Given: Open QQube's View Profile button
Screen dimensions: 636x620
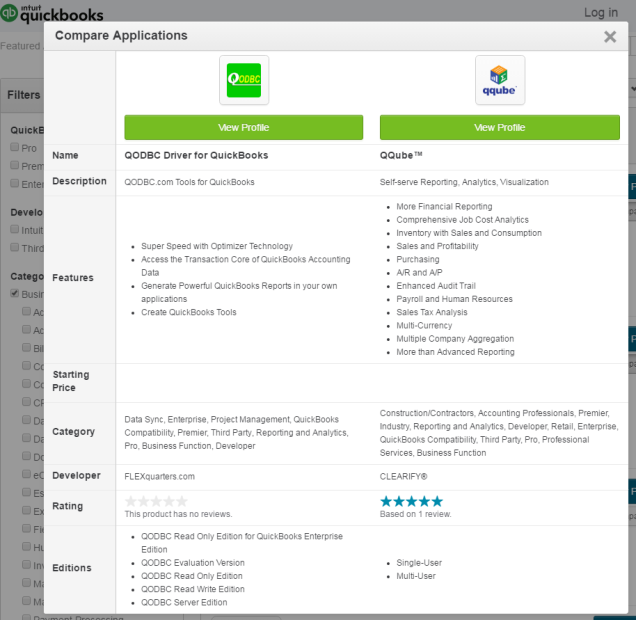Looking at the screenshot, I should (x=500, y=127).
